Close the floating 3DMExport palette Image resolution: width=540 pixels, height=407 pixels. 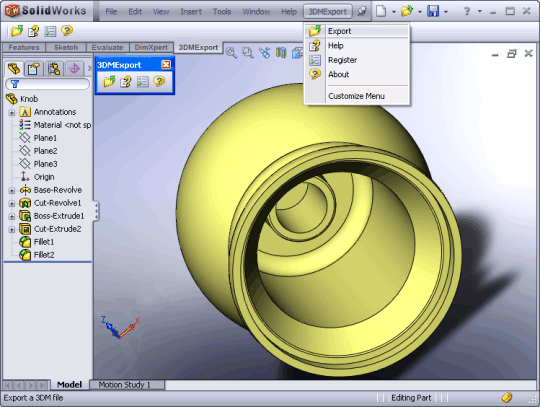[166, 64]
